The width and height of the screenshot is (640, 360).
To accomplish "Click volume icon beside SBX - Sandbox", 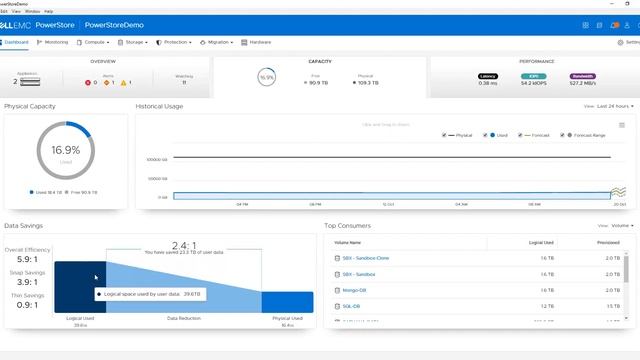I will (337, 274).
